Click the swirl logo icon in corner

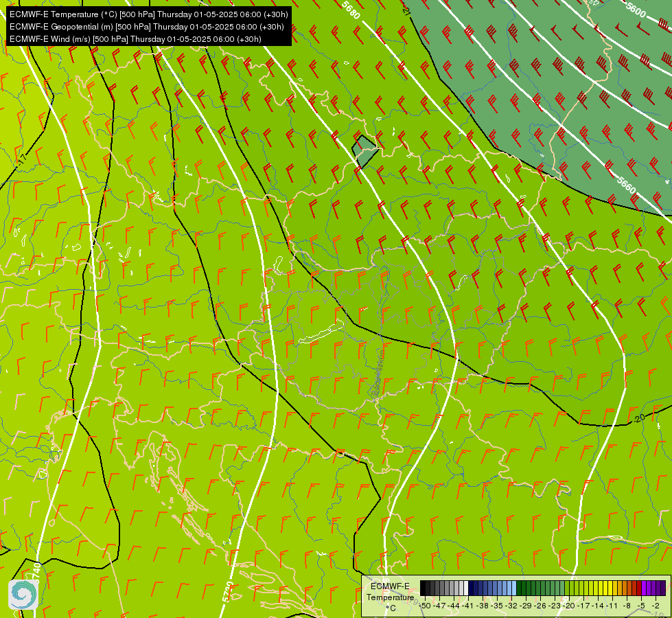point(23,595)
